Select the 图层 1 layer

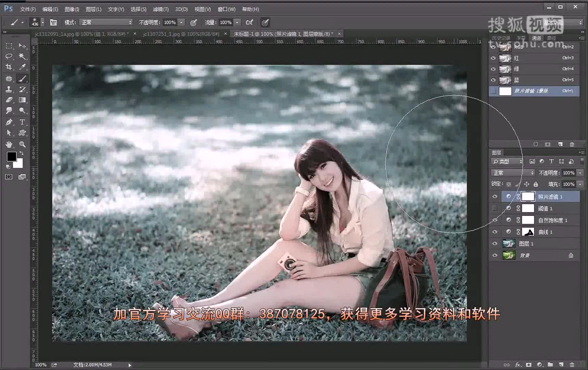pos(526,244)
